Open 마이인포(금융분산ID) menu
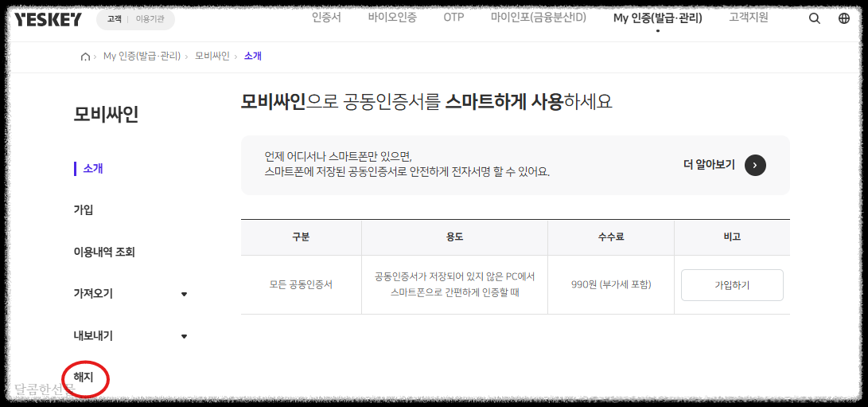 (x=539, y=18)
